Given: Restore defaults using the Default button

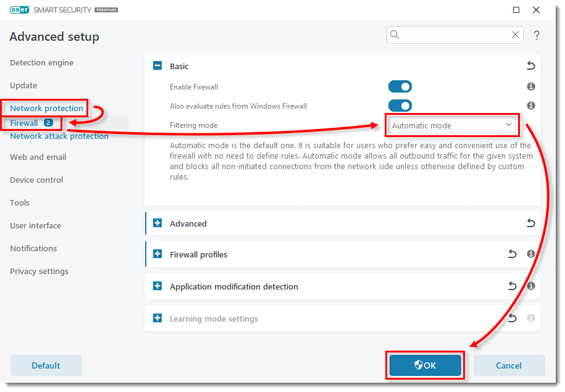Looking at the screenshot, I should click(46, 365).
